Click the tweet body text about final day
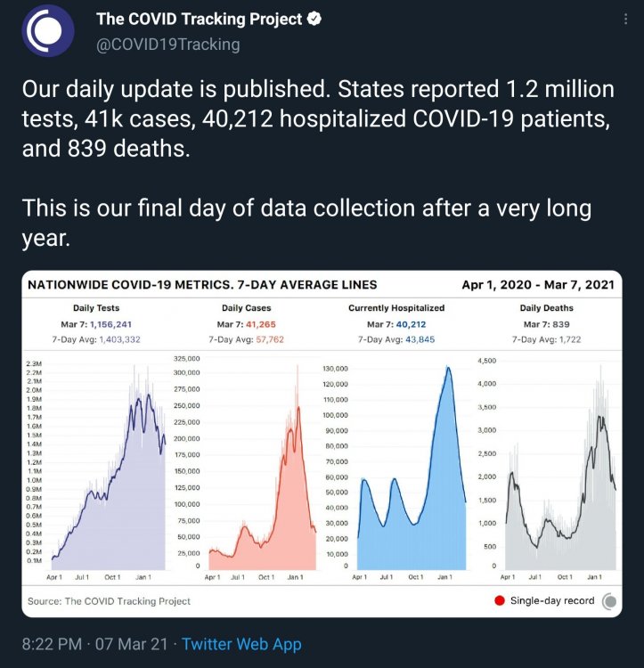Screen dimensions: 644x668 [x=306, y=223]
